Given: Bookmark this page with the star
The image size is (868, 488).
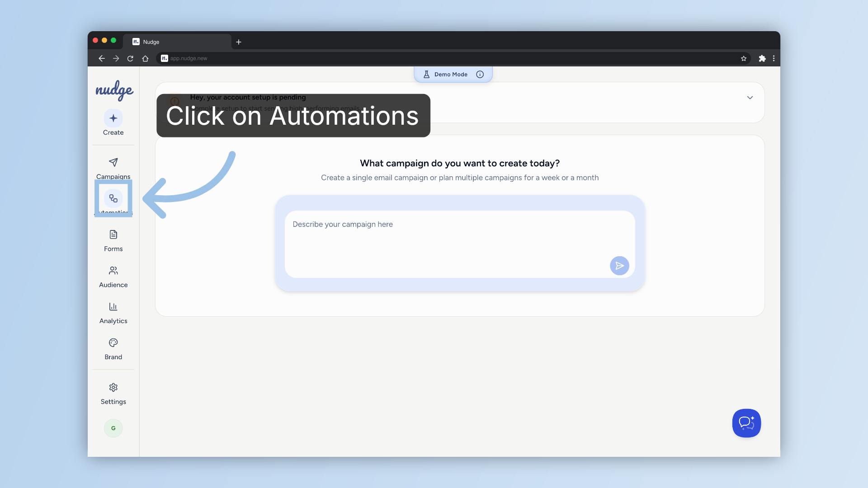Looking at the screenshot, I should pos(744,58).
